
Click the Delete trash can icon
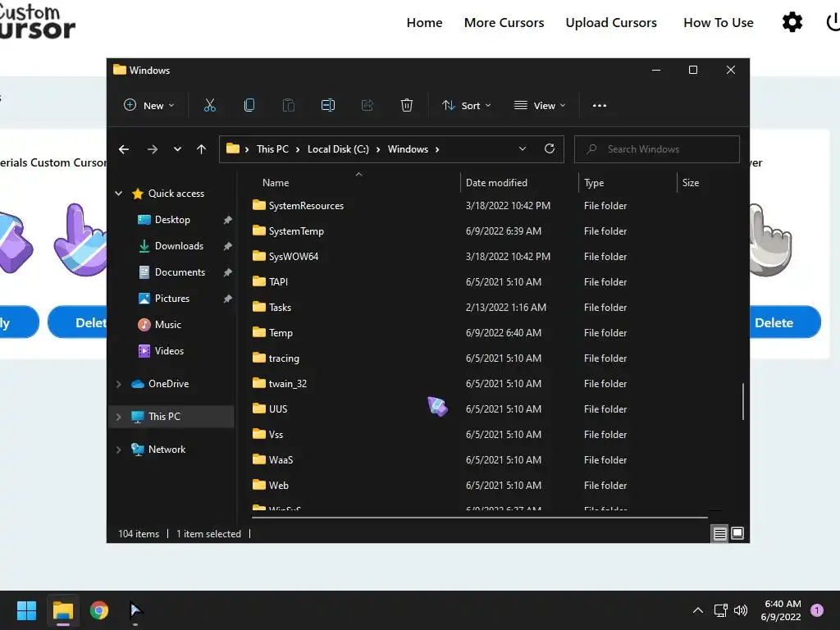click(x=407, y=105)
